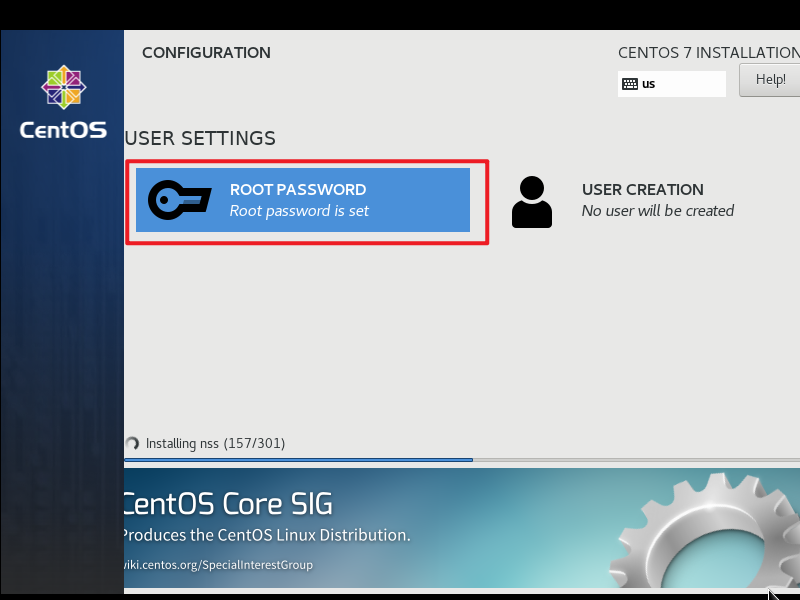
Task: Click the user silhouette icon
Action: [532, 201]
